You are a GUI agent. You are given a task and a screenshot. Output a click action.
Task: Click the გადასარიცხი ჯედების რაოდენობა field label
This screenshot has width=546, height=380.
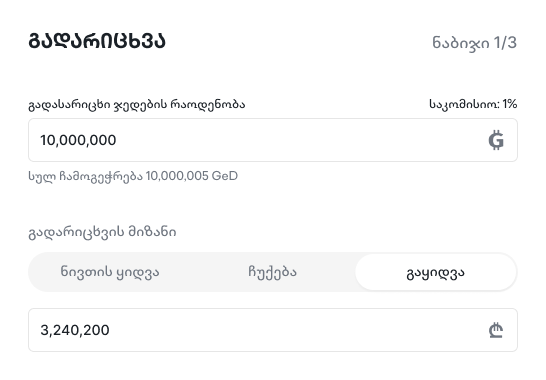pyautogui.click(x=136, y=104)
